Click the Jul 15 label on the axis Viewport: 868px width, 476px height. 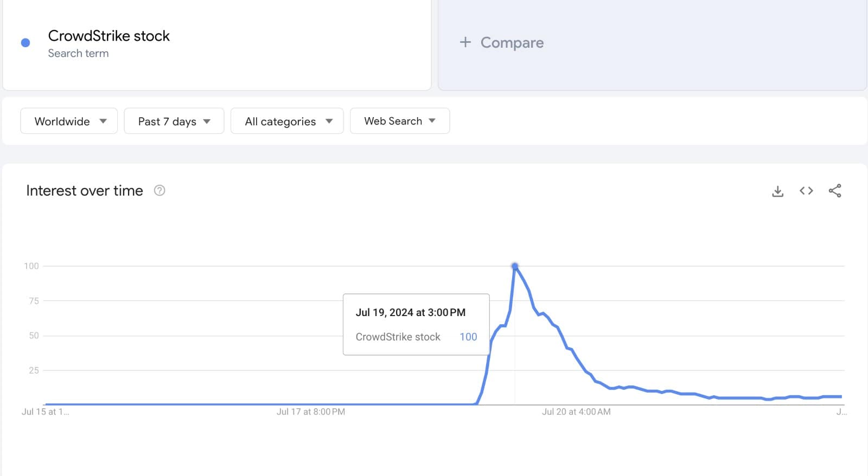(45, 411)
